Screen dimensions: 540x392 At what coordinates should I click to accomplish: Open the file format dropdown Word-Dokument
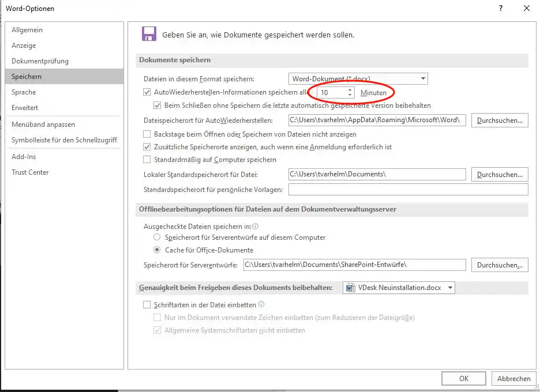[358, 78]
